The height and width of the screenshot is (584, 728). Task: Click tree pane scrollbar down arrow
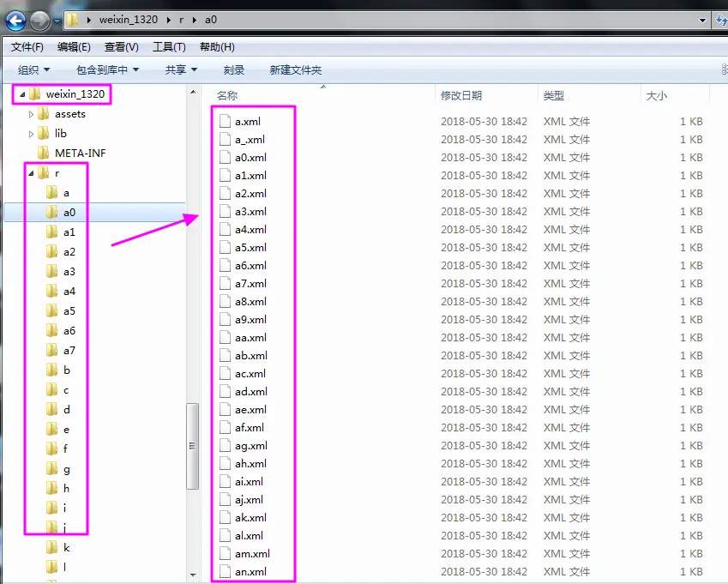193,575
